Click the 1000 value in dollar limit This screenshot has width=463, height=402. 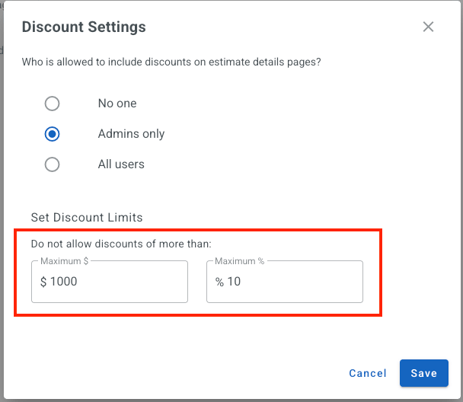pyautogui.click(x=64, y=282)
